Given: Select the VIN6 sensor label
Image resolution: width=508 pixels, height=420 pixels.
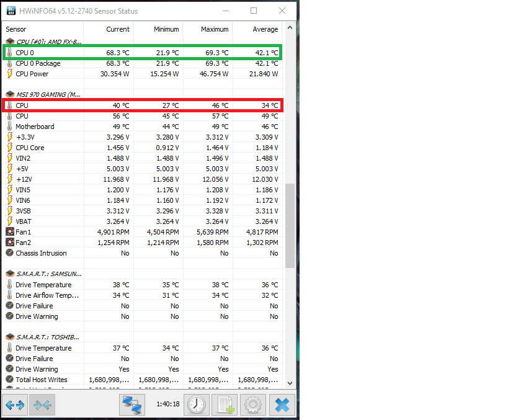Looking at the screenshot, I should (23, 200).
